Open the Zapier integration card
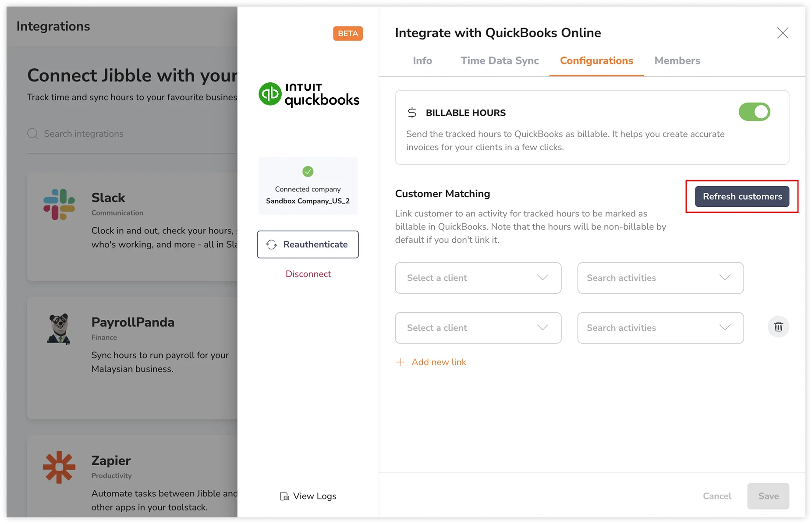 coord(132,476)
